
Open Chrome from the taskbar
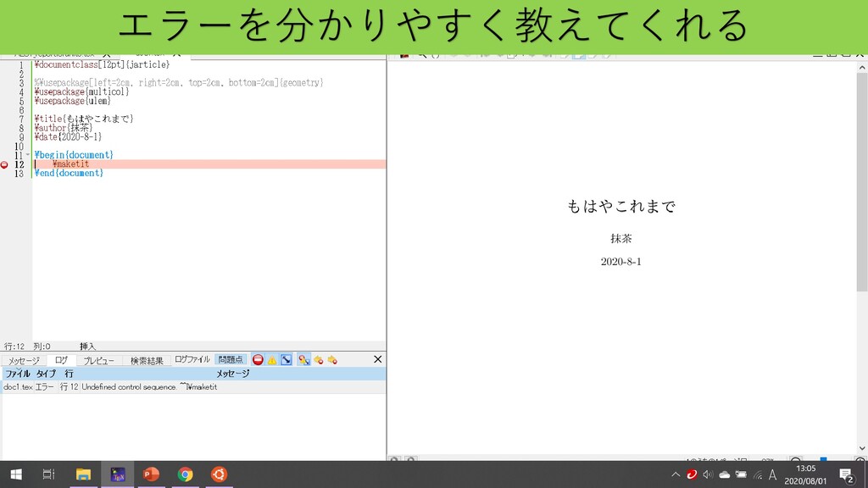coord(185,474)
